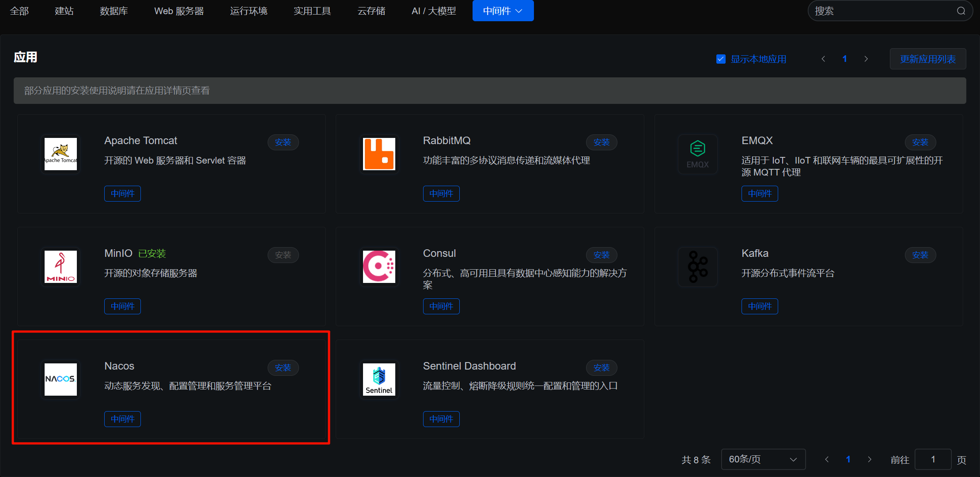Viewport: 980px width, 477px height.
Task: Open the Consul title link
Action: tap(439, 253)
